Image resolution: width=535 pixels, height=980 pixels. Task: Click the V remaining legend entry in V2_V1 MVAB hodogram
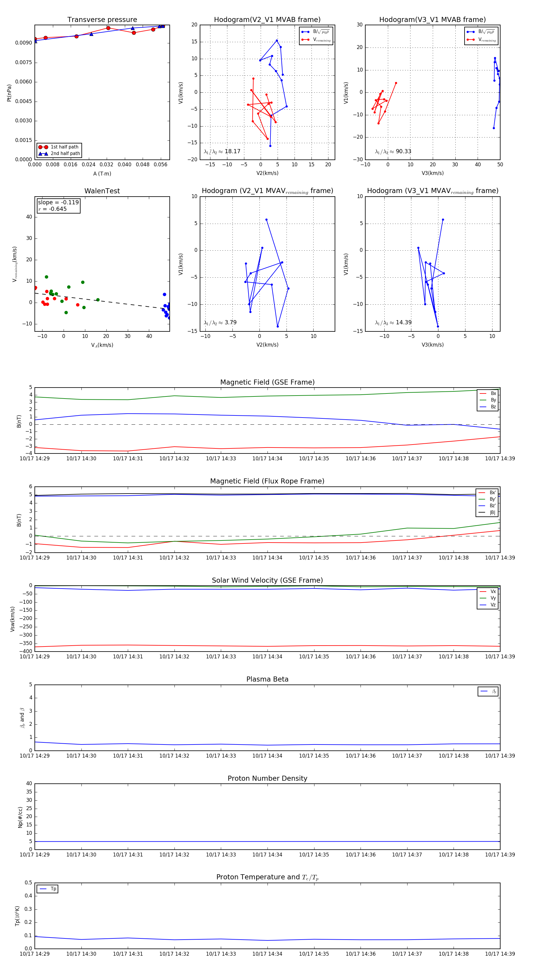(x=316, y=39)
